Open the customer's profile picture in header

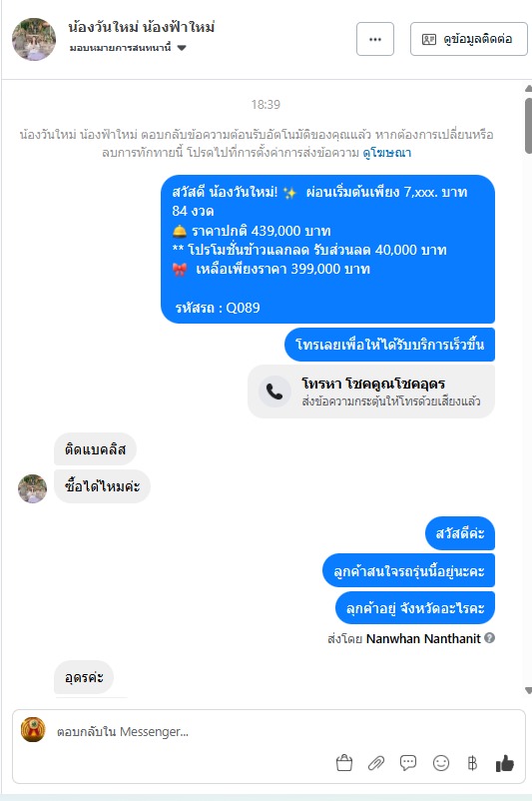[x=34, y=39]
